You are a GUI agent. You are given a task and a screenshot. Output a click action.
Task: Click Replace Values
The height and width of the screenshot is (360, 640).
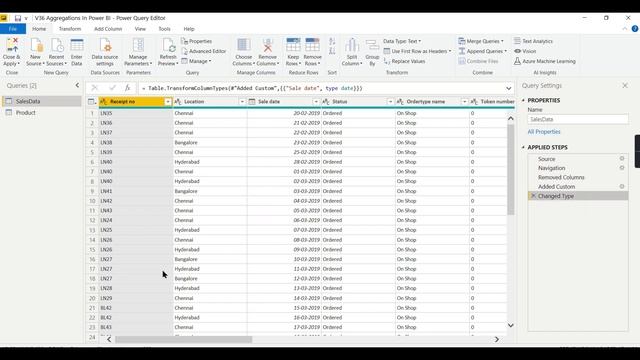pos(404,61)
